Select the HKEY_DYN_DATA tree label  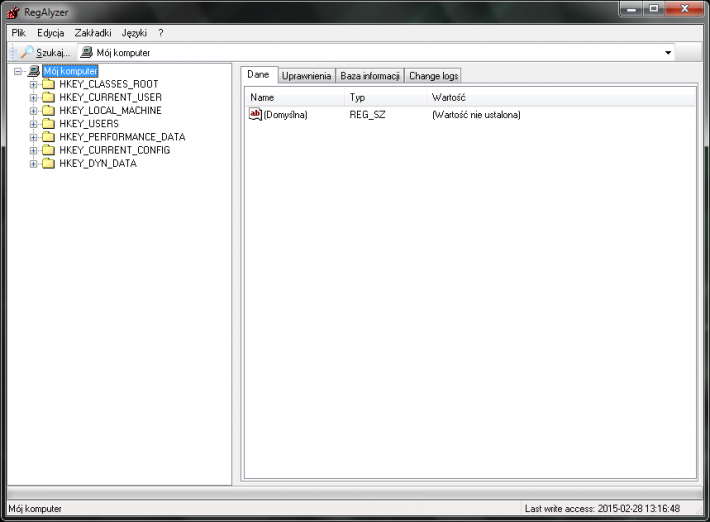coord(98,163)
